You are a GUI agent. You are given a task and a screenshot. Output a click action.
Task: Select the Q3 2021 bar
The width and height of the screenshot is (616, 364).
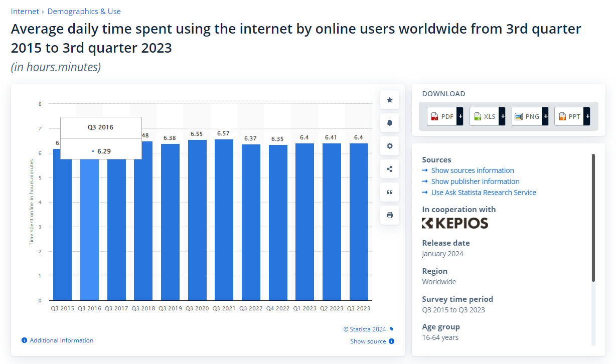click(224, 220)
